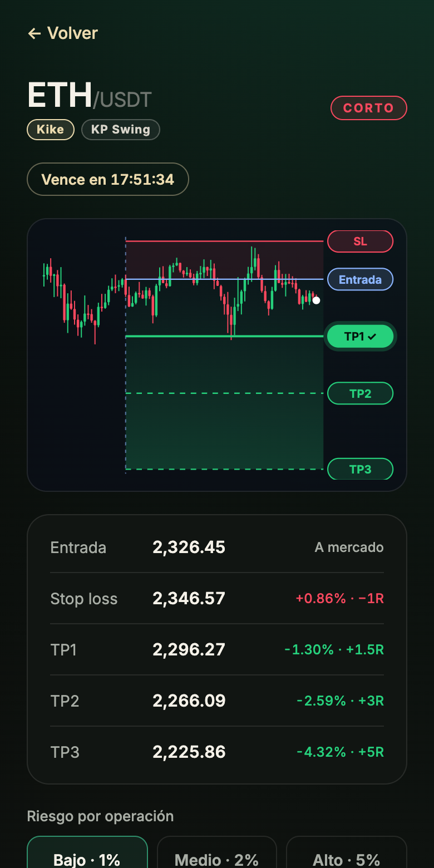Click the Riesgo por operación heading

click(101, 816)
